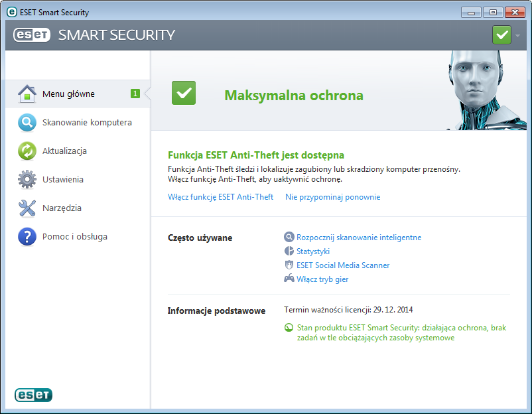Click the green notification badge on Menu główne
532x414 pixels.
(x=135, y=94)
